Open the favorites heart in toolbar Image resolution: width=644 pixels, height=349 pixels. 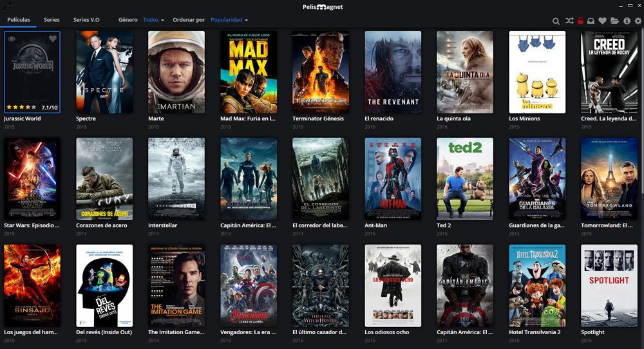pos(603,21)
